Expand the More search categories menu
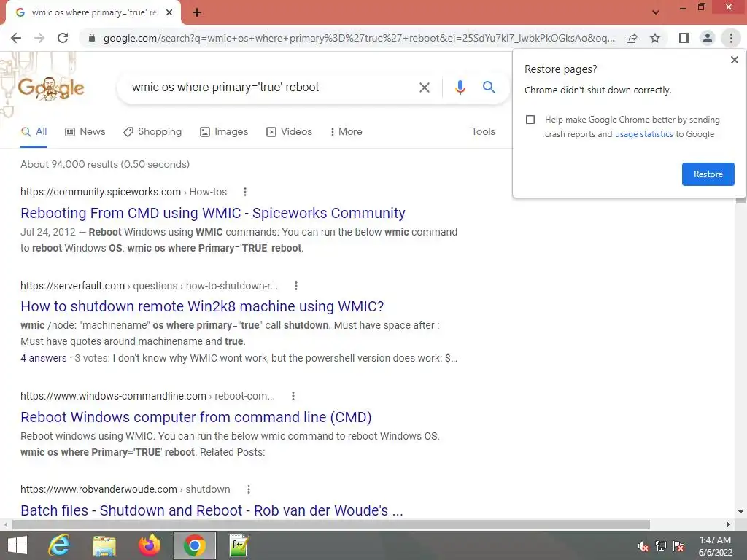The width and height of the screenshot is (747, 560). 347,132
